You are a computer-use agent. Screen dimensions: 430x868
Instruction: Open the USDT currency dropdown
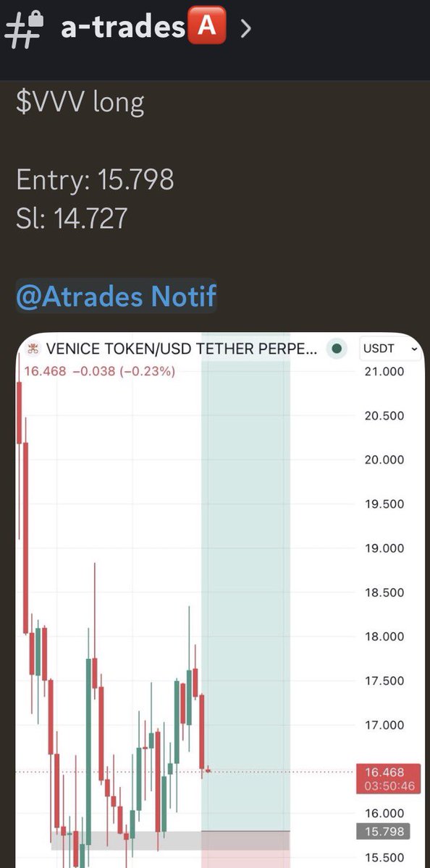coord(391,349)
